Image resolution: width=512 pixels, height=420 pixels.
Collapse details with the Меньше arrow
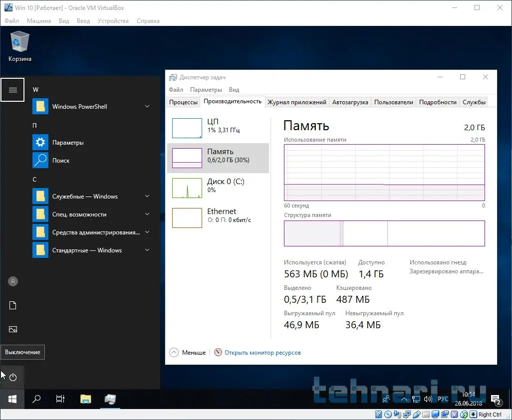click(x=174, y=353)
